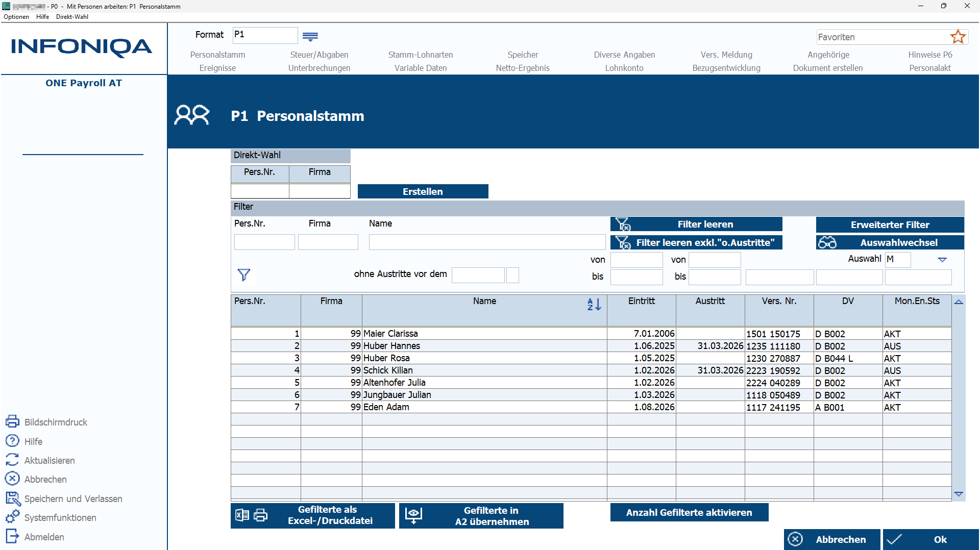Focus the Filter Firma input field
This screenshot has height=550, width=980.
328,242
